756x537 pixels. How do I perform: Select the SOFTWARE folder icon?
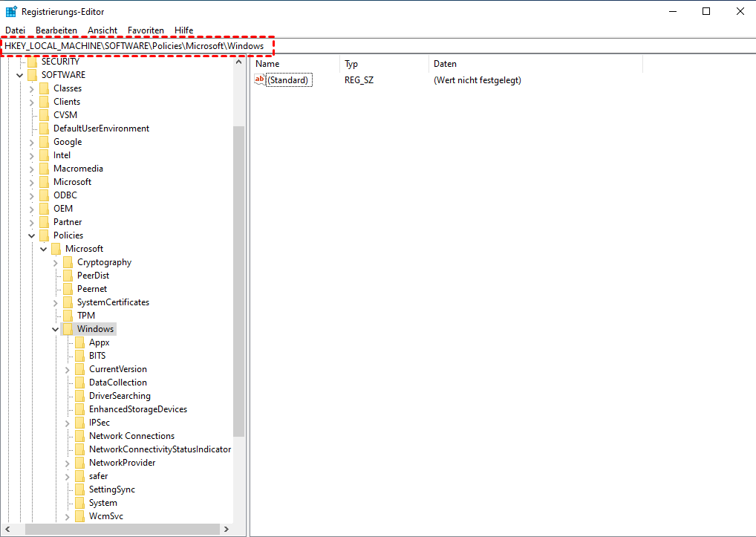tap(32, 75)
